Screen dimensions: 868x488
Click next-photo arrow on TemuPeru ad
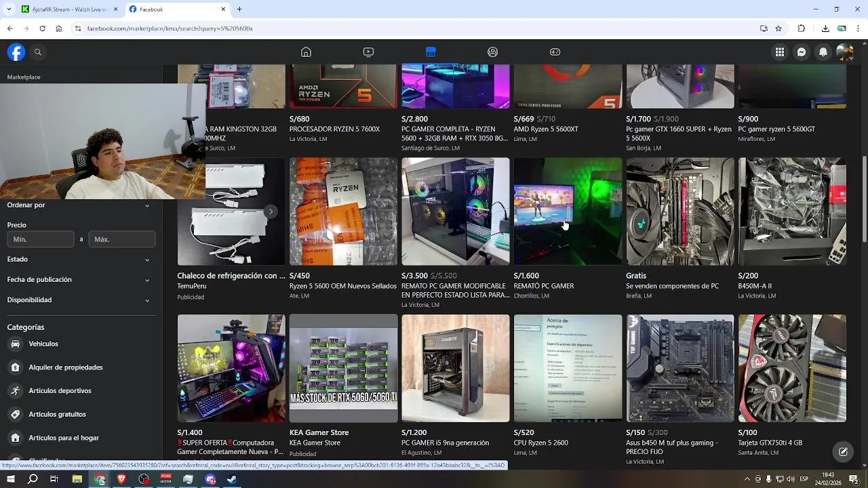click(x=270, y=211)
